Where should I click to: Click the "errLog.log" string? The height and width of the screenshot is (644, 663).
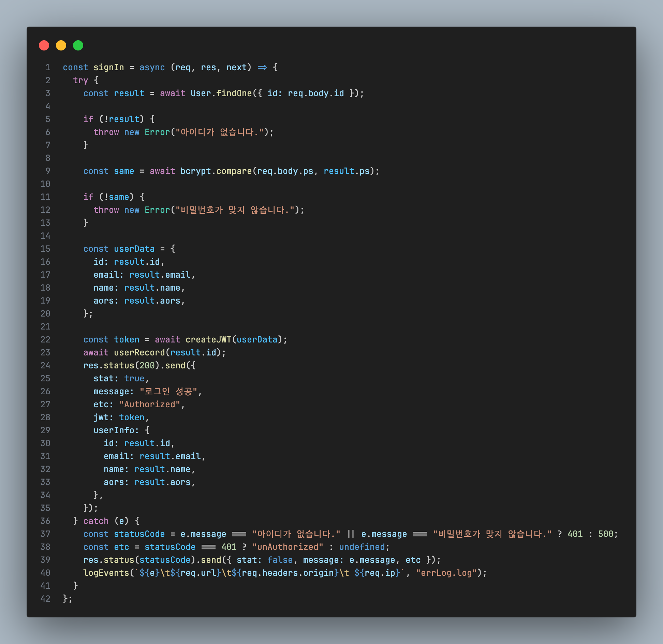pyautogui.click(x=446, y=573)
